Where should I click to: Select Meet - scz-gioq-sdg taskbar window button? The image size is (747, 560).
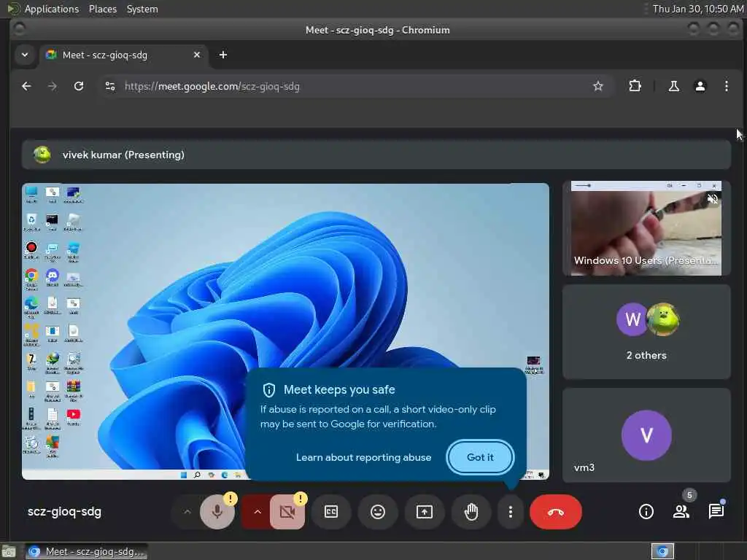[86, 551]
